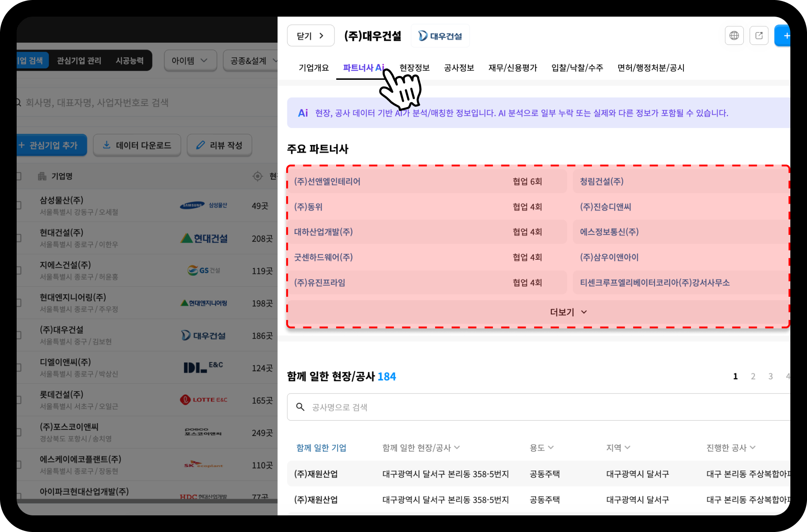Open the 공사정보 tab

click(459, 68)
